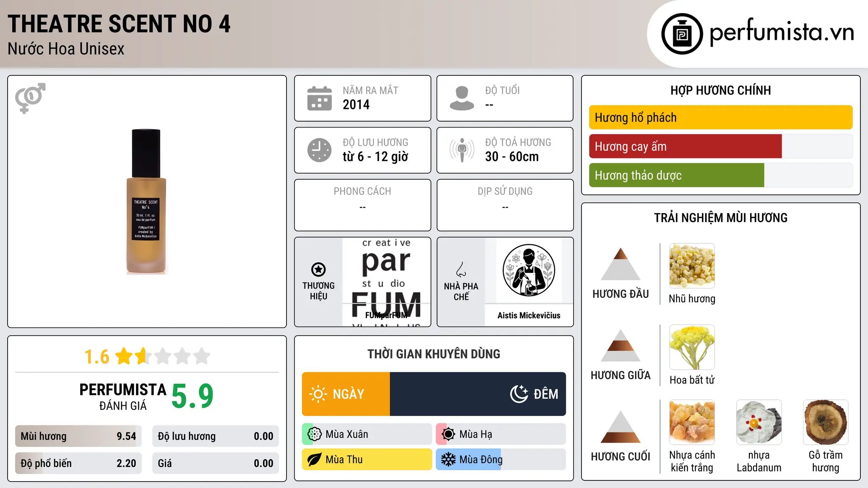Viewport: 868px width, 488px height.
Task: Click the yellow Hương hổ phách accord bar
Action: pos(721,117)
